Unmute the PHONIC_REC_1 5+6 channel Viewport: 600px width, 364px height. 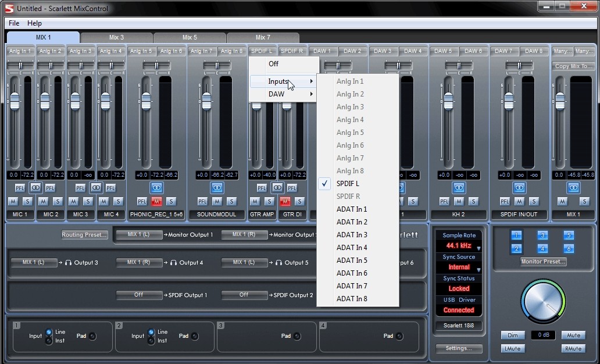pyautogui.click(x=156, y=201)
